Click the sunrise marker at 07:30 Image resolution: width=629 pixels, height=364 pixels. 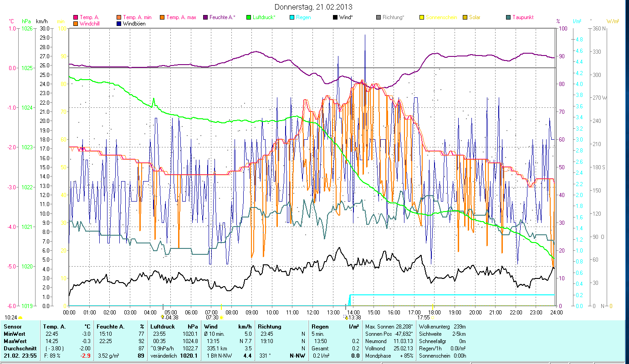pyautogui.click(x=221, y=318)
